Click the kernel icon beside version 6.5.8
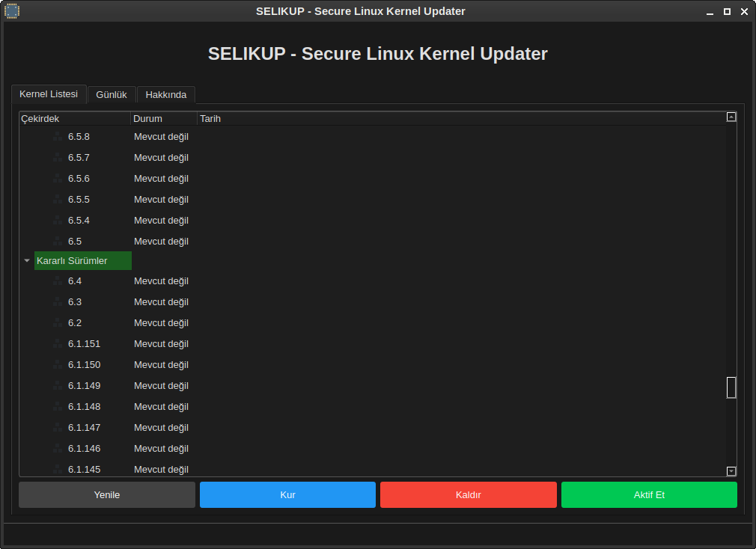The height and width of the screenshot is (549, 756). 58,137
